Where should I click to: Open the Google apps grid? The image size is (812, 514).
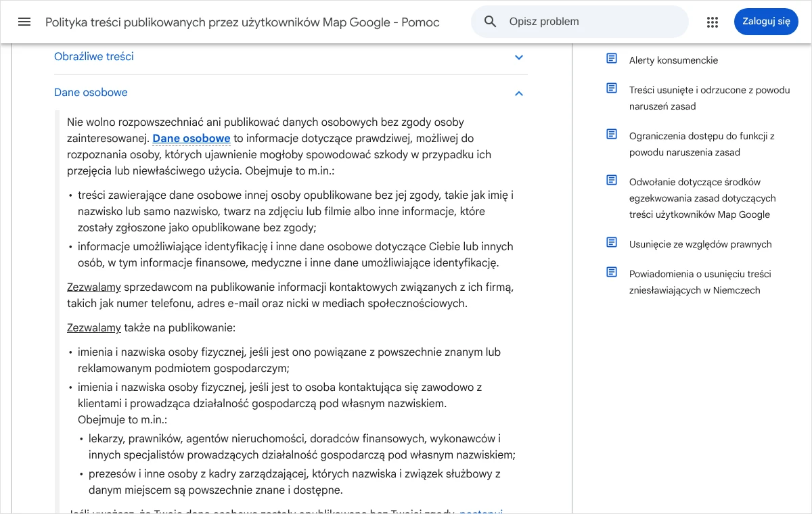[x=713, y=22]
